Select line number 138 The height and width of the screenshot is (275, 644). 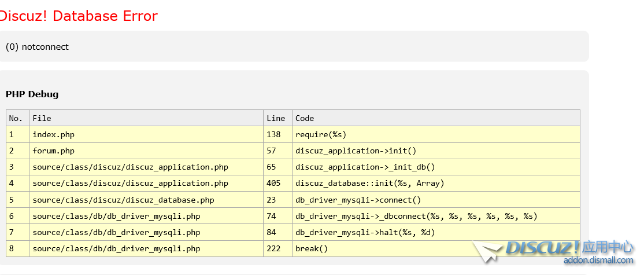point(277,134)
